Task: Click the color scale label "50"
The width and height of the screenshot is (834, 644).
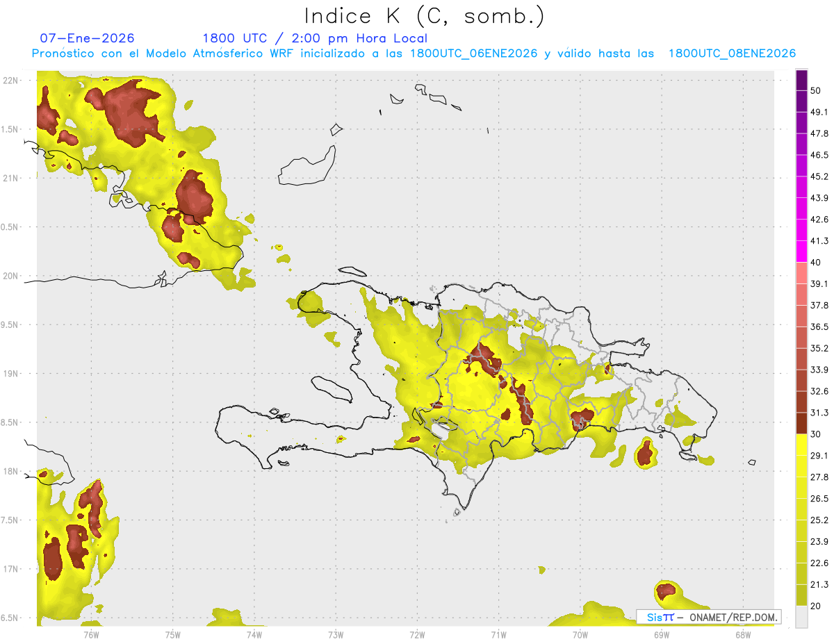Action: 816,90
